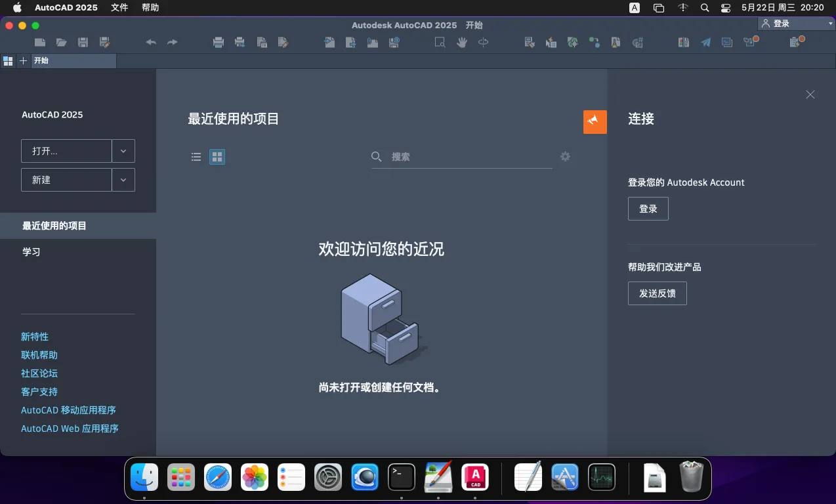Open Spotlight search in menu bar
836x504 pixels.
click(x=705, y=8)
